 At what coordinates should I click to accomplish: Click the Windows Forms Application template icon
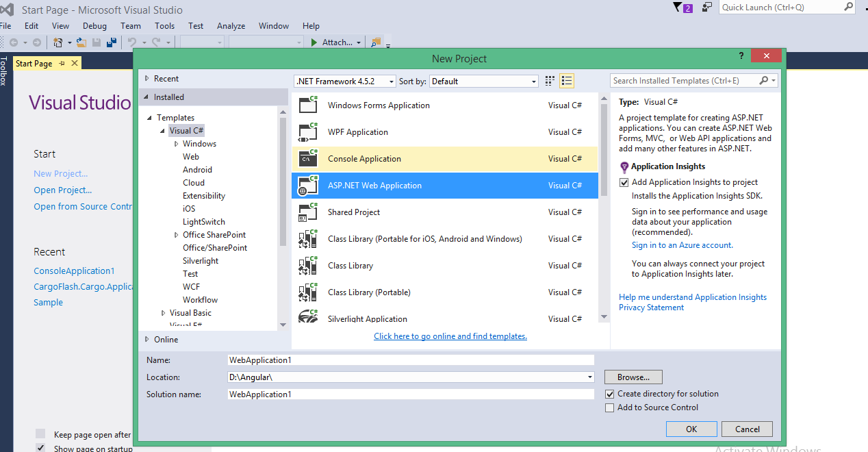pyautogui.click(x=309, y=105)
